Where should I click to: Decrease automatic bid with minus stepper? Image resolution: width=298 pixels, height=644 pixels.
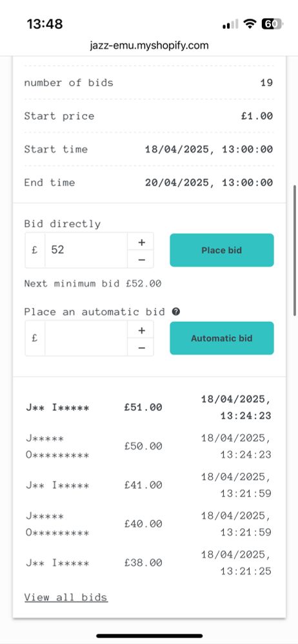tap(142, 348)
